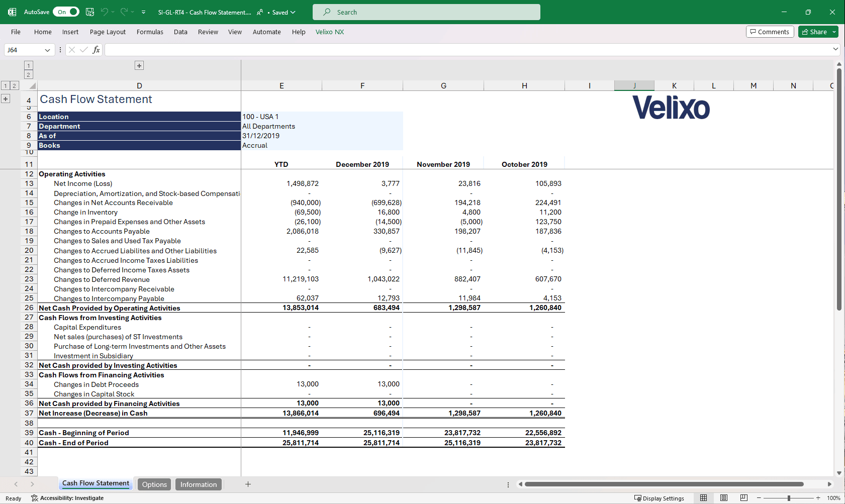845x504 pixels.
Task: Open the Insert ribbon tab
Action: click(x=70, y=32)
